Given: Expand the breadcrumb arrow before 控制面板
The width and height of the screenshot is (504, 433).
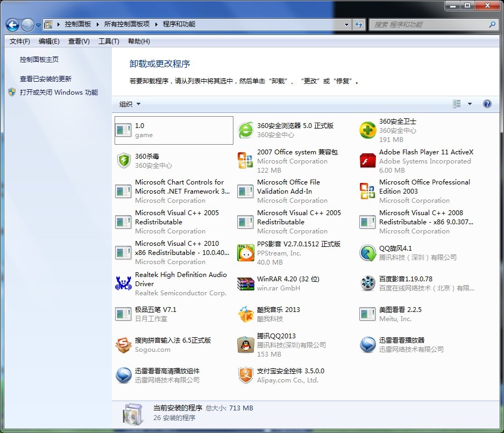Looking at the screenshot, I should click(59, 24).
